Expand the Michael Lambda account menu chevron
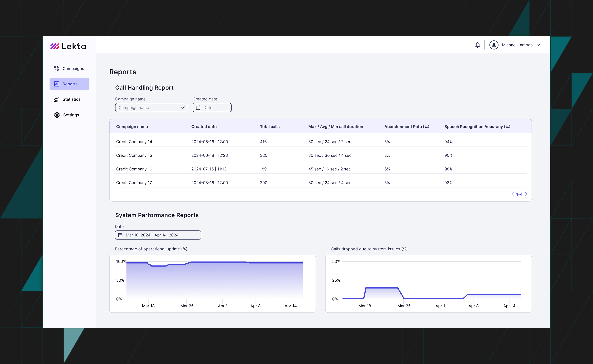Screen dimensions: 593x364 539,45
